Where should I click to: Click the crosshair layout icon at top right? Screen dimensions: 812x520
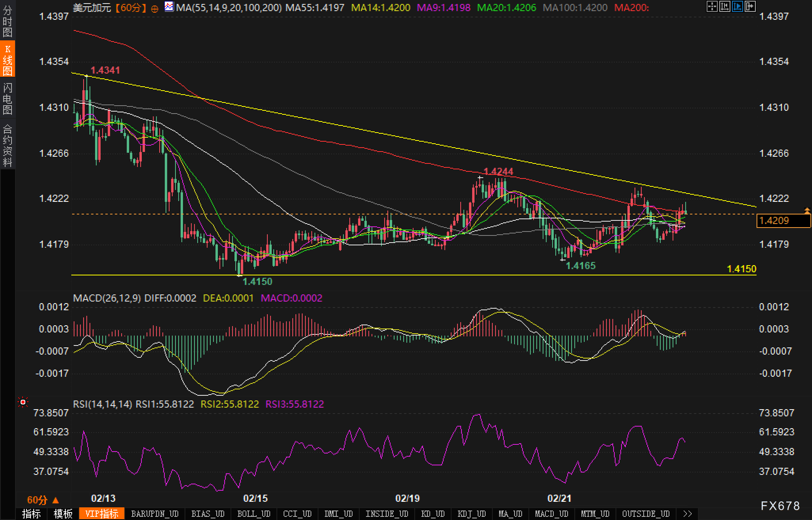coord(712,6)
